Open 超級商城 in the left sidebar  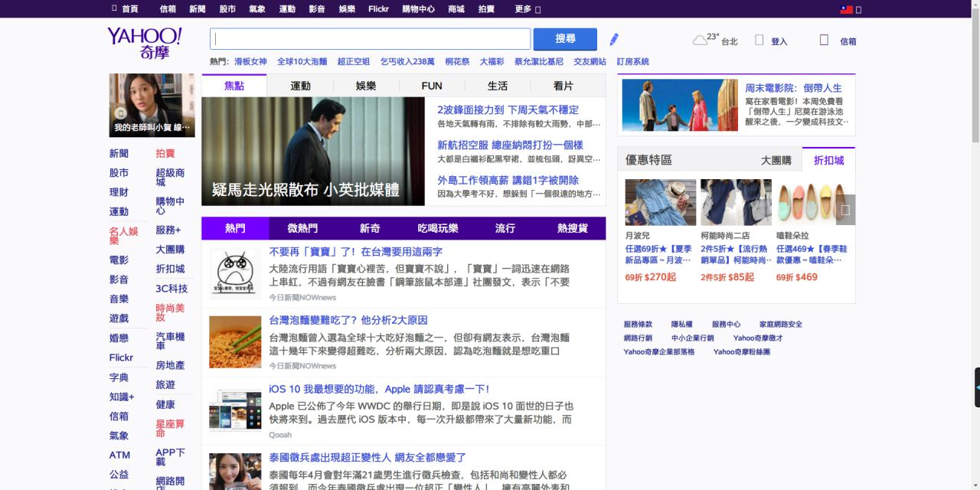pos(170,178)
